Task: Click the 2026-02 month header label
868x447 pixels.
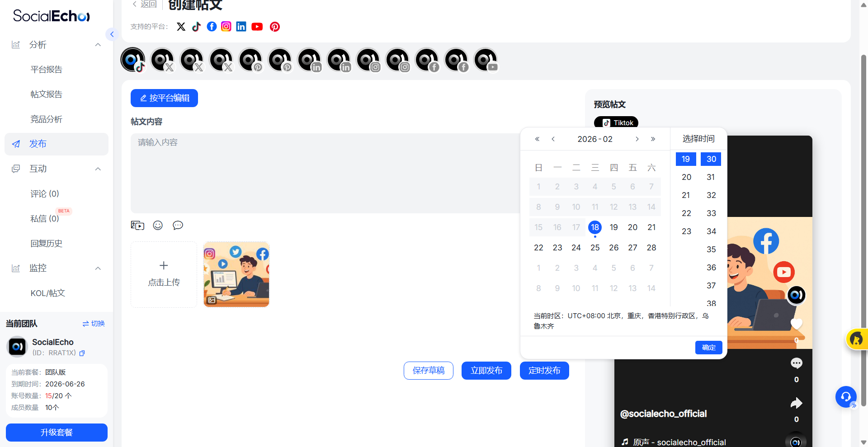Action: coord(595,139)
